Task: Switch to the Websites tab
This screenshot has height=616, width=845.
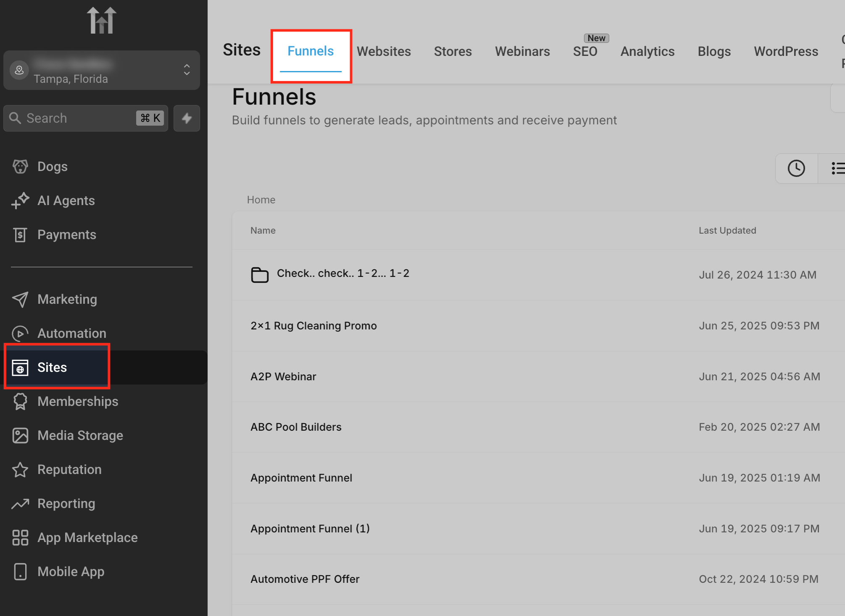Action: [383, 52]
